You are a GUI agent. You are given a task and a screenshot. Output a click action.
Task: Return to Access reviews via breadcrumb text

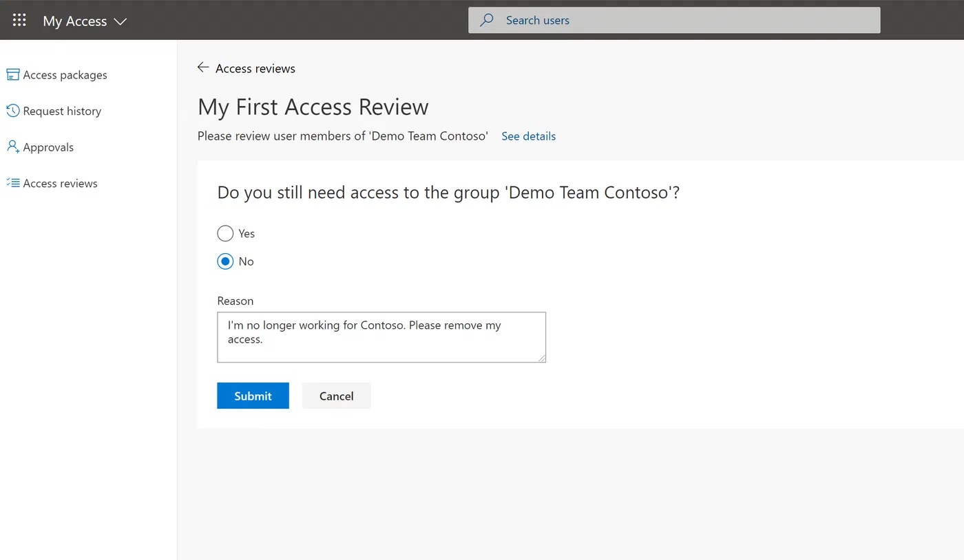(x=255, y=68)
